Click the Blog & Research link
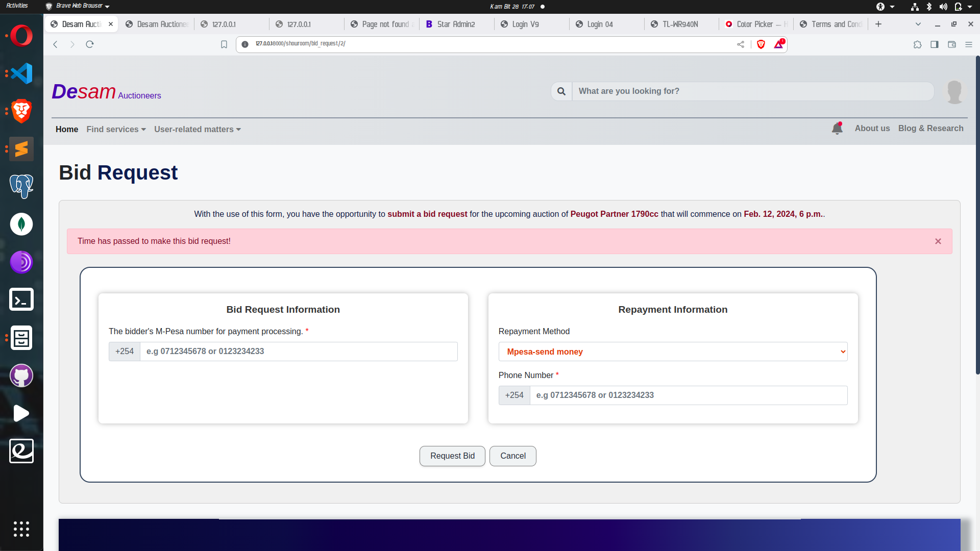Image resolution: width=980 pixels, height=551 pixels. point(930,129)
